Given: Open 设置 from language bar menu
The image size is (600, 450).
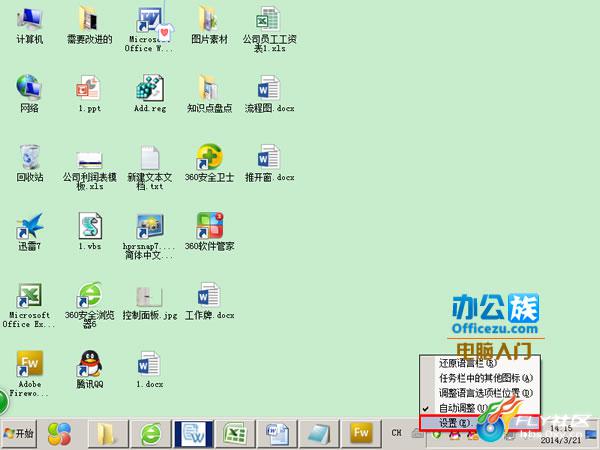Looking at the screenshot, I should [x=480, y=423].
